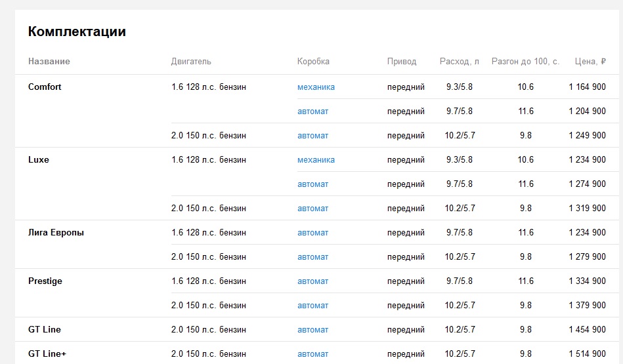
Task: Select the 'Comfort' trim name
Action: pyautogui.click(x=45, y=87)
